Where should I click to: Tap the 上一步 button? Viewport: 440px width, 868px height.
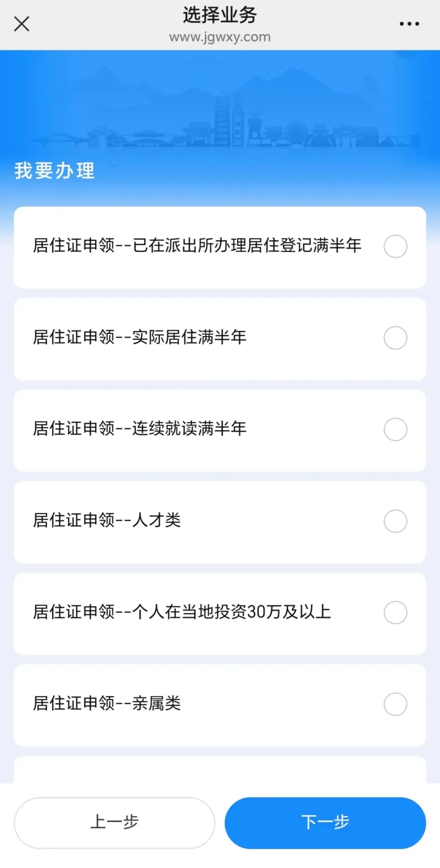[x=114, y=823]
